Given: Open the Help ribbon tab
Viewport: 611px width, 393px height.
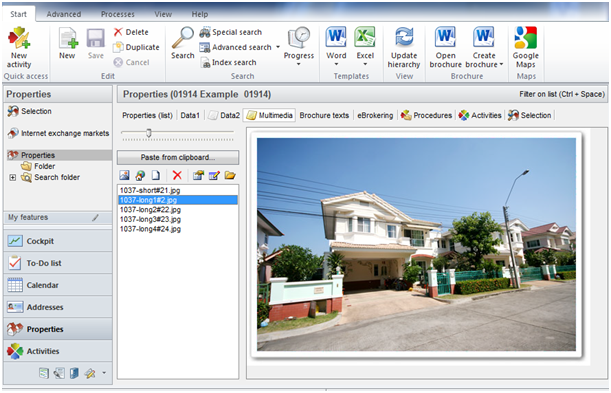Looking at the screenshot, I should [x=200, y=14].
